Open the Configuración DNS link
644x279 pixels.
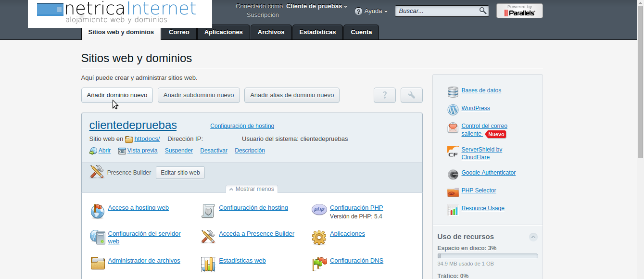pos(356,261)
